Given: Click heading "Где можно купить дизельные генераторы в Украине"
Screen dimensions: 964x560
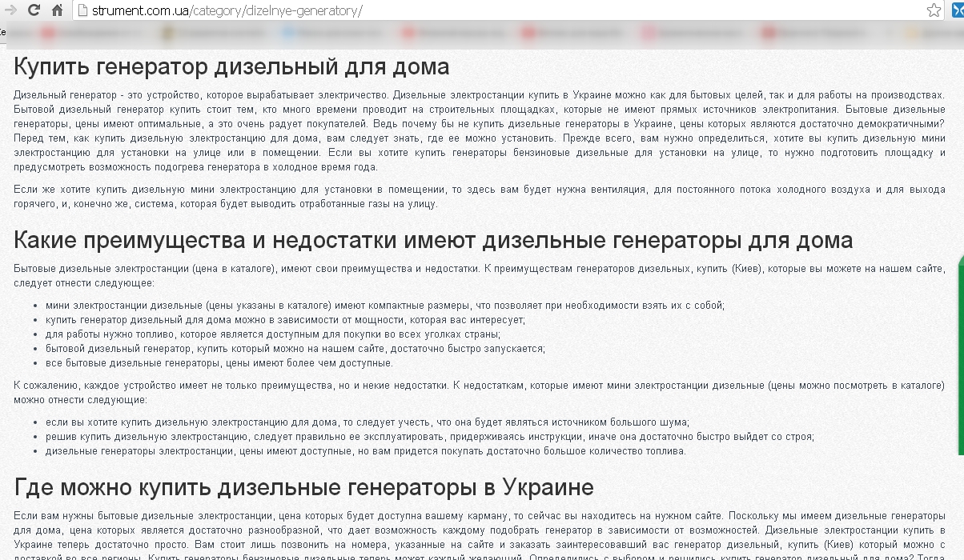Looking at the screenshot, I should tap(303, 486).
